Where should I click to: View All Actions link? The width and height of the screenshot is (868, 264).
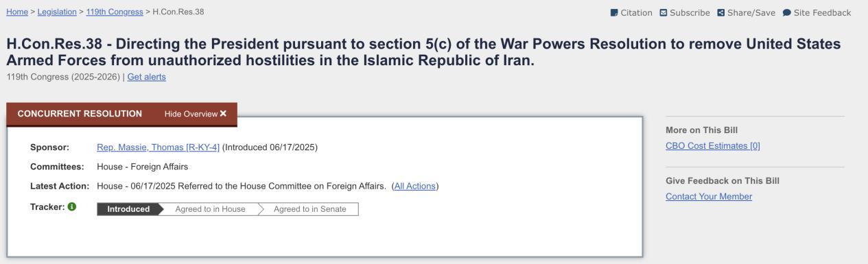click(x=415, y=186)
